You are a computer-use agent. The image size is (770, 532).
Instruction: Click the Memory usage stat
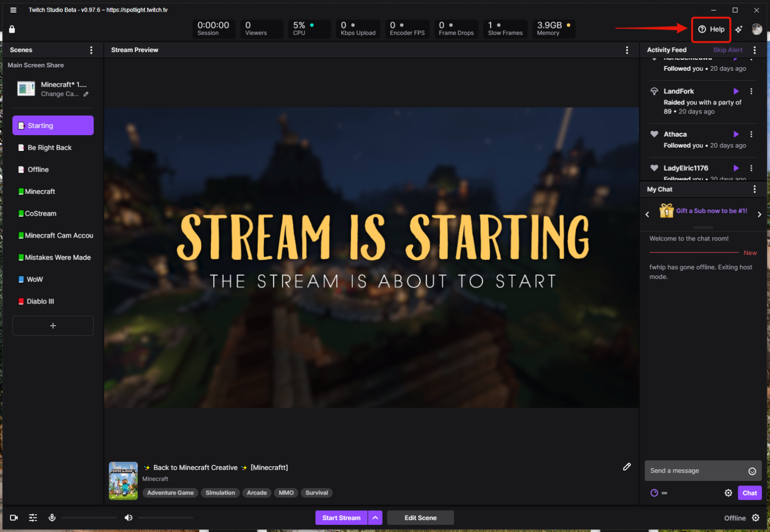tap(553, 29)
